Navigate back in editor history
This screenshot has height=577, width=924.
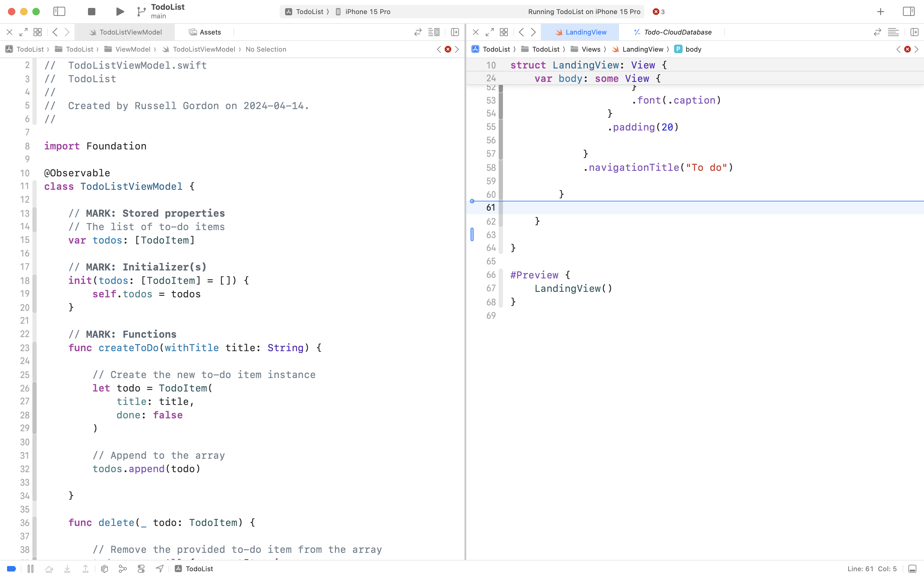coord(55,32)
